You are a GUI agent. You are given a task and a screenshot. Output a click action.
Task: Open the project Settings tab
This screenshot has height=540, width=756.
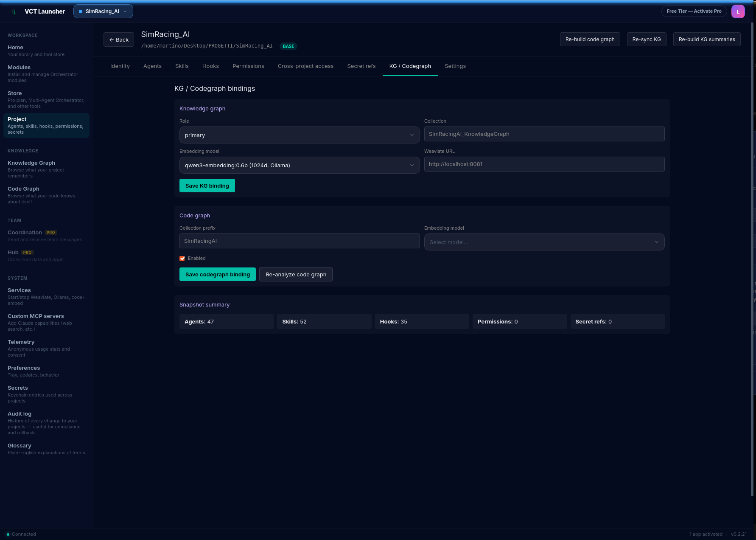pos(455,66)
